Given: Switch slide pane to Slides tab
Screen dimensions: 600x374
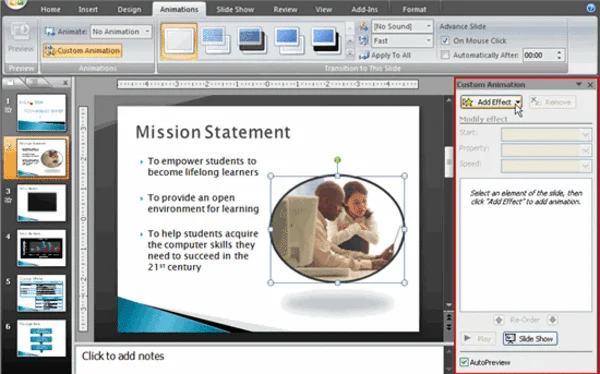Looking at the screenshot, I should click(x=11, y=82).
